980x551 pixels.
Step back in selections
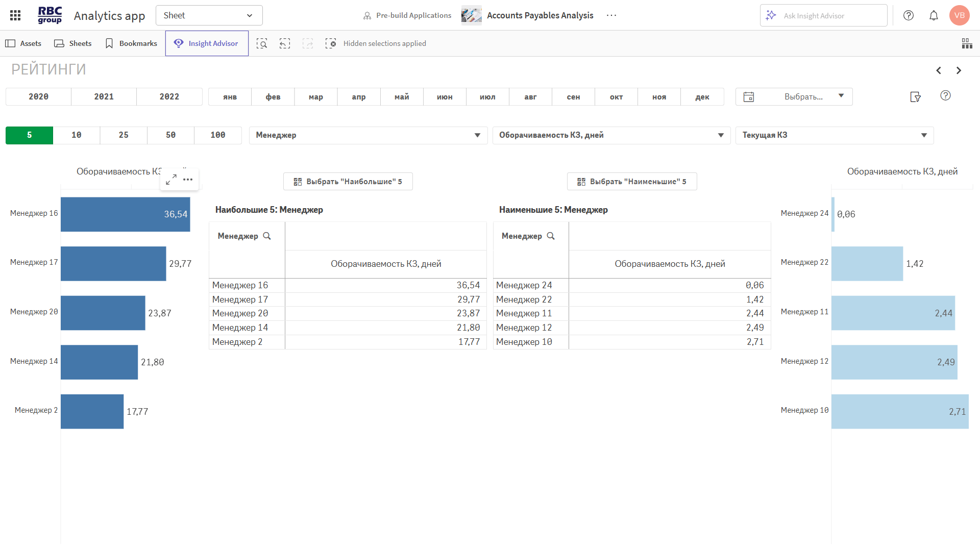click(285, 43)
